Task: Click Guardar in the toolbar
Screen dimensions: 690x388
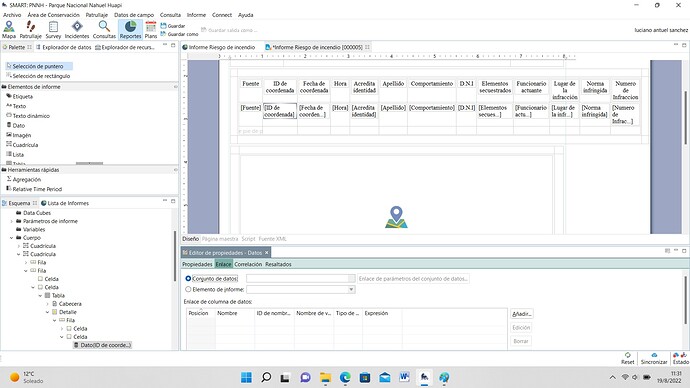Action: pos(173,26)
